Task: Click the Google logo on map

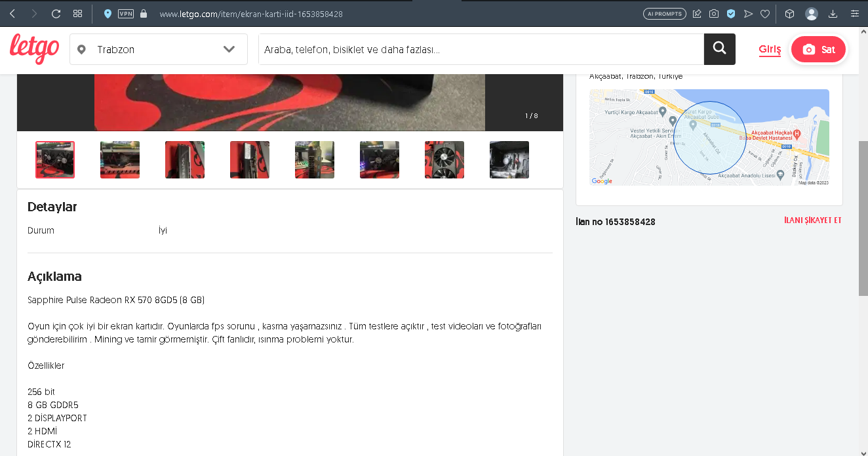Action: (x=602, y=181)
